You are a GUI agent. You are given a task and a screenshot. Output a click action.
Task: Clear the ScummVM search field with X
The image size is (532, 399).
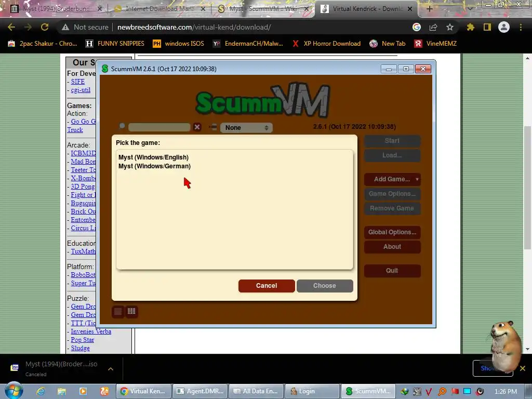[x=197, y=127]
